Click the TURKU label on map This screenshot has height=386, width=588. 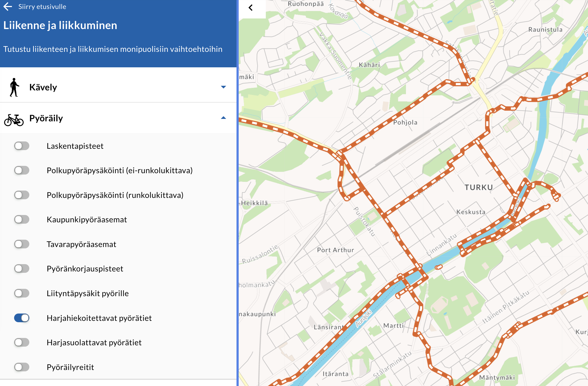[478, 187]
